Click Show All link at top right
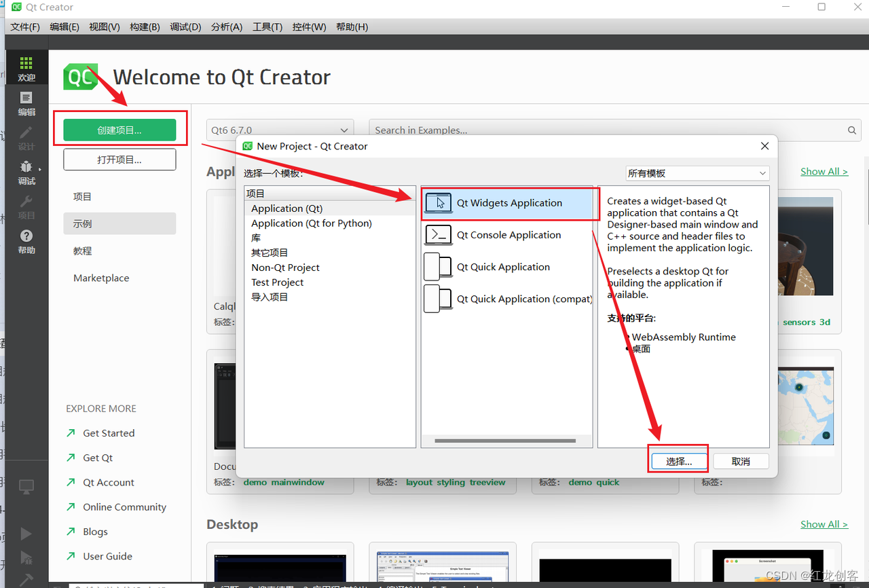This screenshot has width=869, height=588. tap(824, 171)
